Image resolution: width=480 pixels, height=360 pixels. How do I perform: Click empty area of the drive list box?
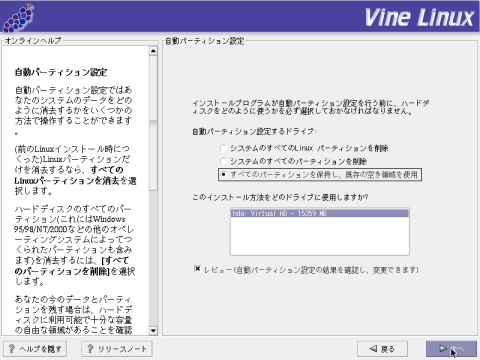(x=320, y=236)
